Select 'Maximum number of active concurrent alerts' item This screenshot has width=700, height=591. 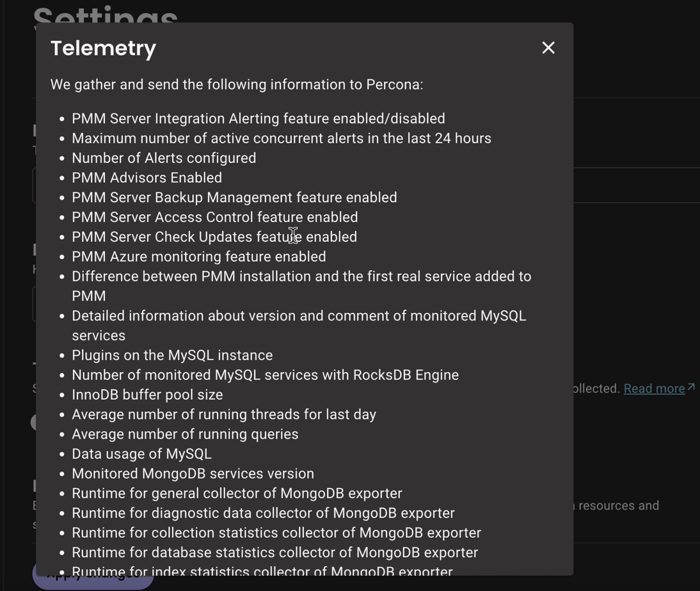[x=282, y=138]
